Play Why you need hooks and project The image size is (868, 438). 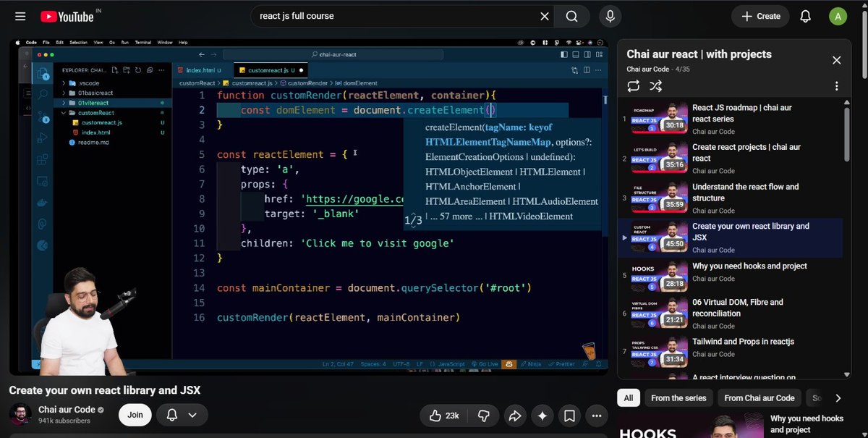click(x=730, y=278)
